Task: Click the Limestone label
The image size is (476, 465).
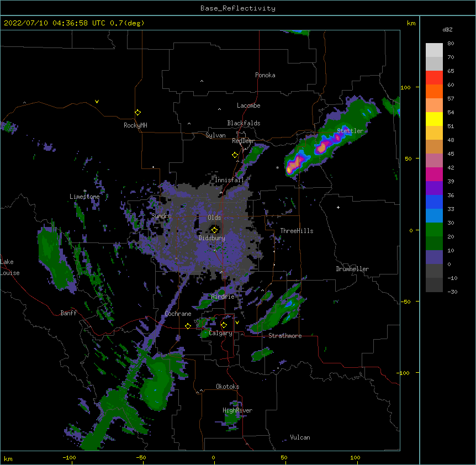Action: (x=84, y=197)
